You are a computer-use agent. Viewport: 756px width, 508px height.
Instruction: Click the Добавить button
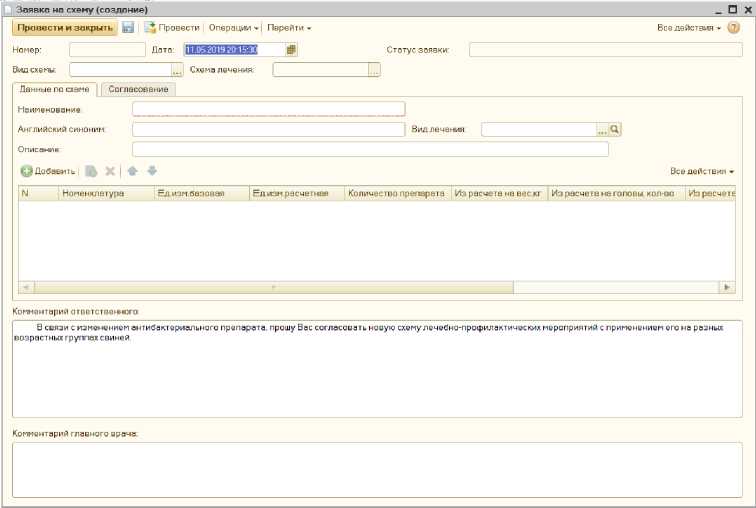48,171
